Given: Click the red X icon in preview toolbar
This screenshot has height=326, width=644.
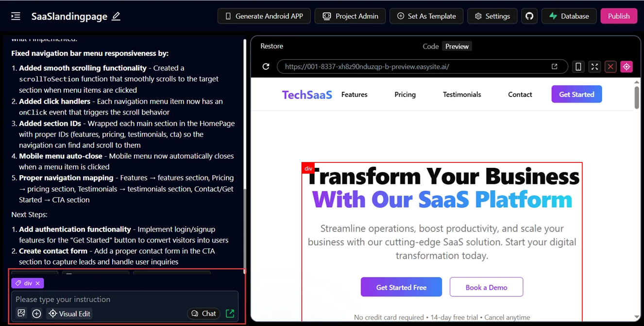Looking at the screenshot, I should [610, 66].
